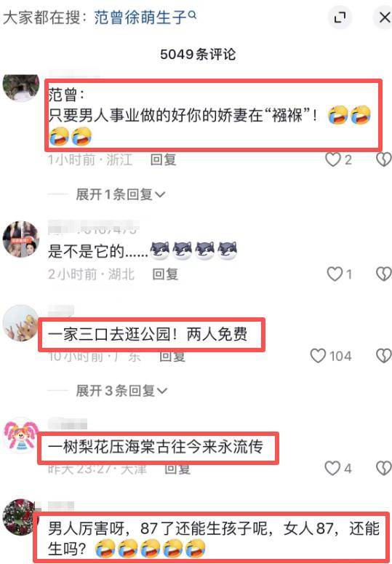
Task: Like the 是不是它的 comment
Action: (339, 274)
